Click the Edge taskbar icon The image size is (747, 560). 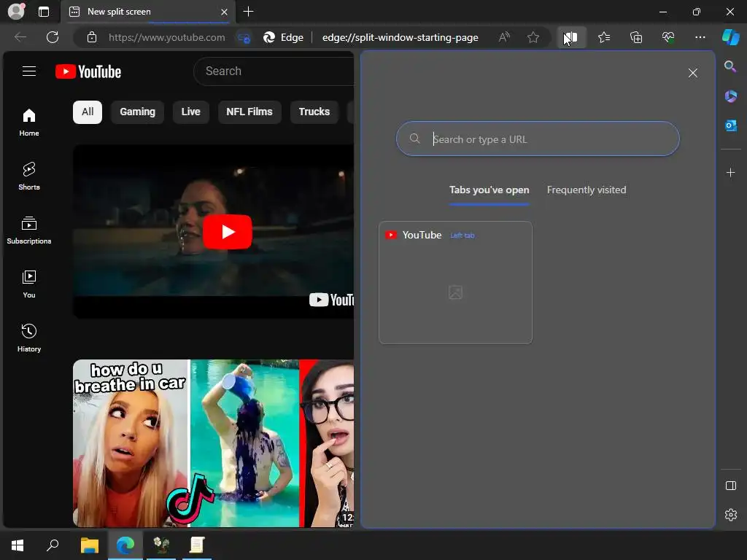[x=125, y=545]
